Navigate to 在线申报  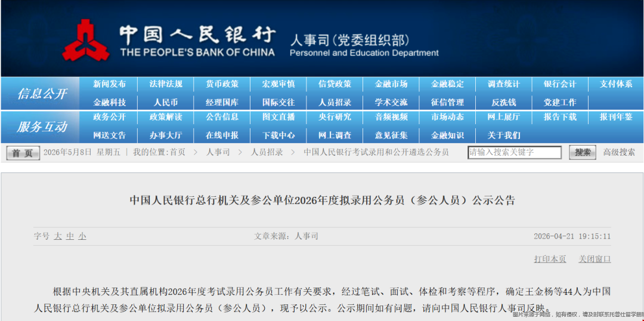click(222, 135)
